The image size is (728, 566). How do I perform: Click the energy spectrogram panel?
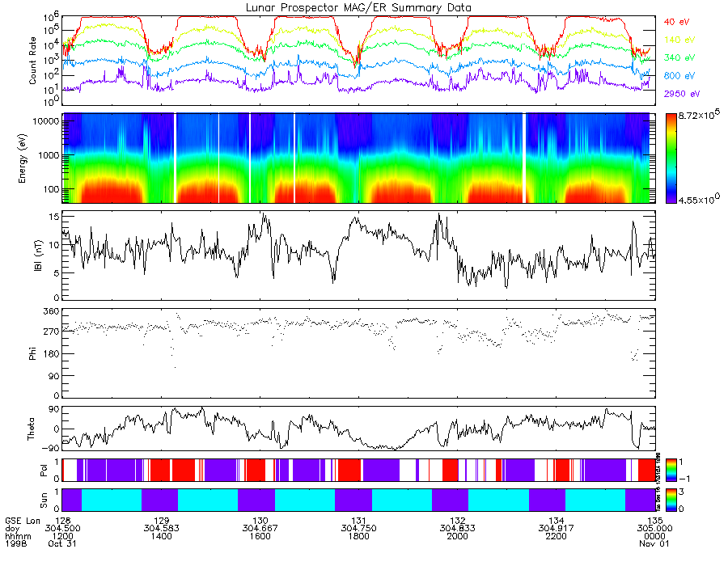click(x=359, y=158)
